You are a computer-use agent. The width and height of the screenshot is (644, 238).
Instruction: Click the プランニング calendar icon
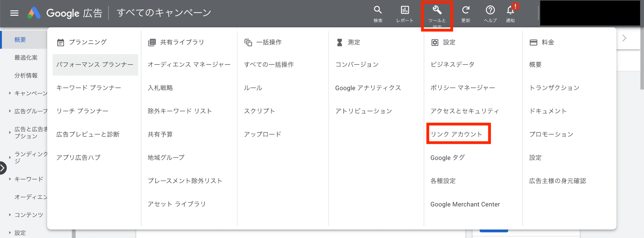(x=60, y=42)
